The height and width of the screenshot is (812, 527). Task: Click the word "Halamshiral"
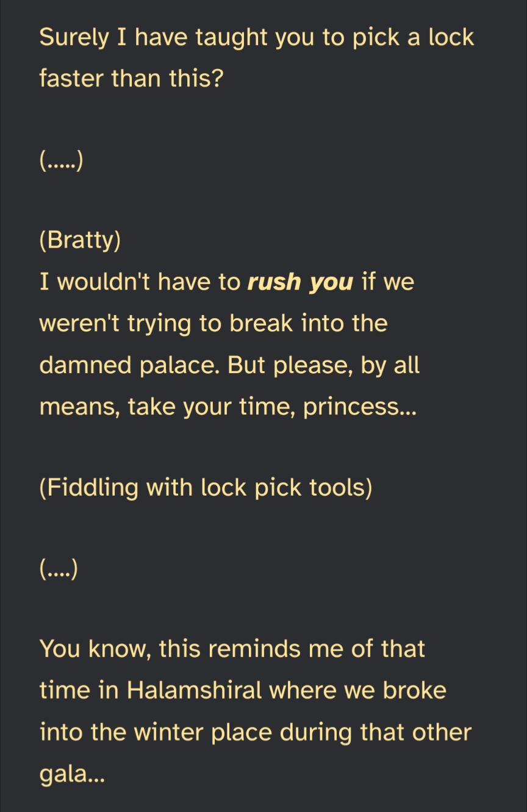tap(195, 691)
